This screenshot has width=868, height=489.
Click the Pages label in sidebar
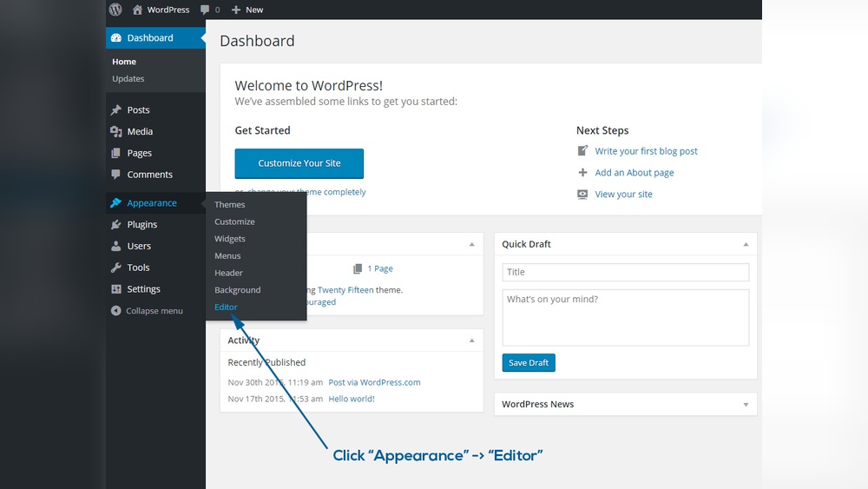(x=140, y=153)
